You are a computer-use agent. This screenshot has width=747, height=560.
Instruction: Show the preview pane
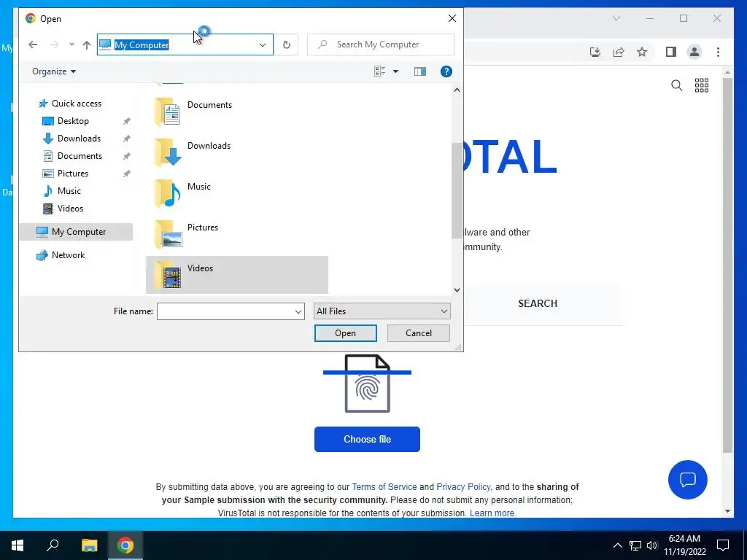pyautogui.click(x=419, y=71)
